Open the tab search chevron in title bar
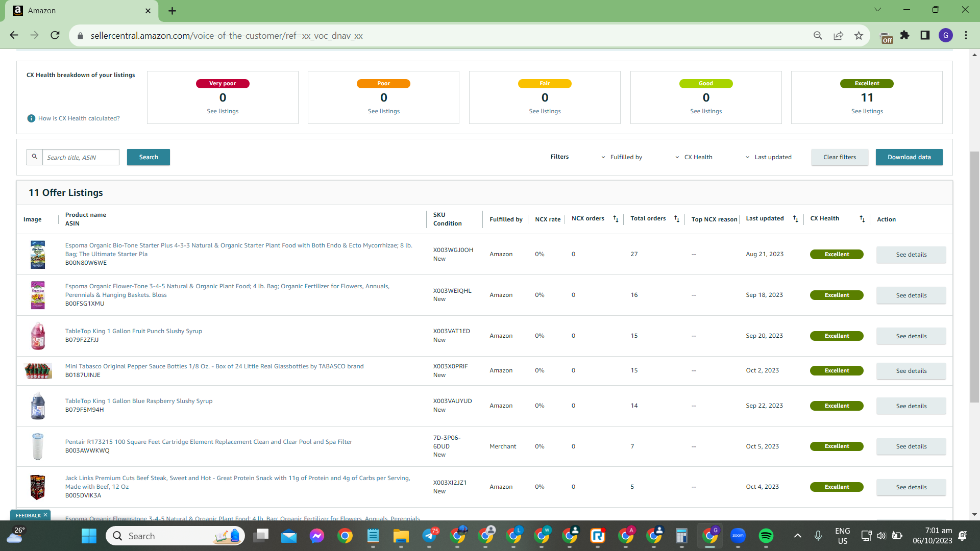This screenshot has width=980, height=551. (x=877, y=10)
